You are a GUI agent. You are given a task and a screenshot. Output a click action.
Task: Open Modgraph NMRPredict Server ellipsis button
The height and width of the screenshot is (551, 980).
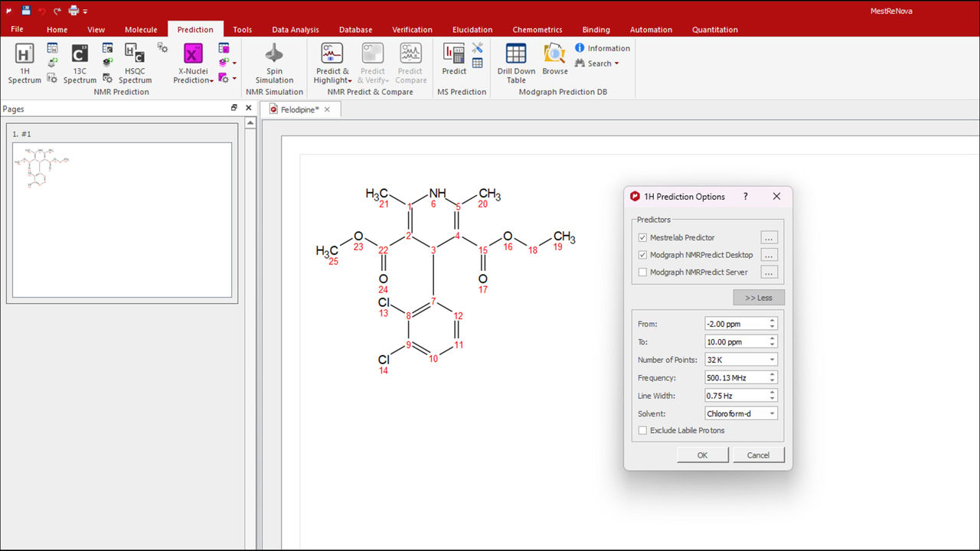tap(769, 272)
